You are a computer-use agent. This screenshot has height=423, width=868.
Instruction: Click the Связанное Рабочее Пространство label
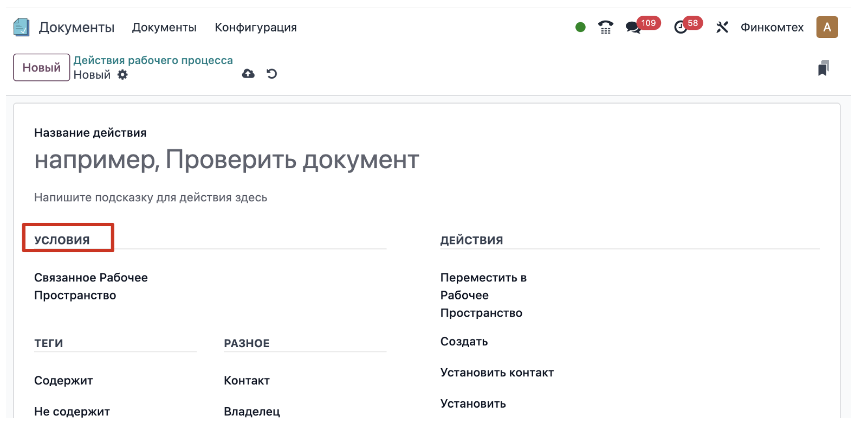pos(90,286)
